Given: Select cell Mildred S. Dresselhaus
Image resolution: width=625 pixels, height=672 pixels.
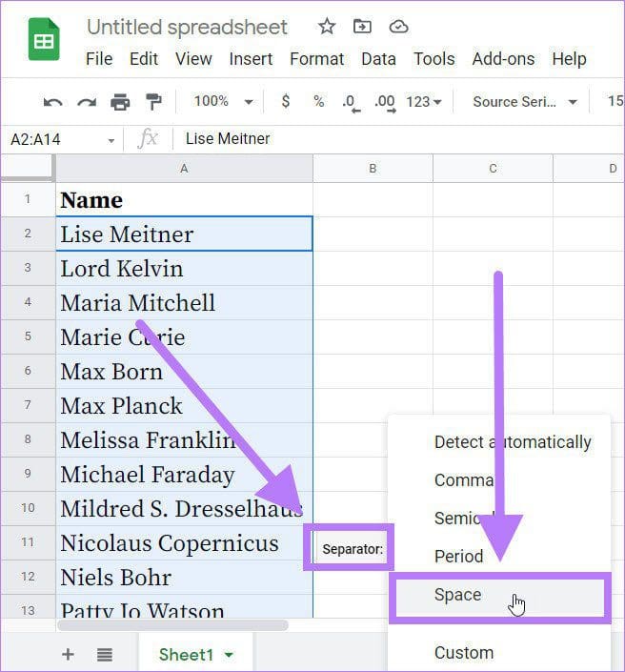Looking at the screenshot, I should click(184, 508).
